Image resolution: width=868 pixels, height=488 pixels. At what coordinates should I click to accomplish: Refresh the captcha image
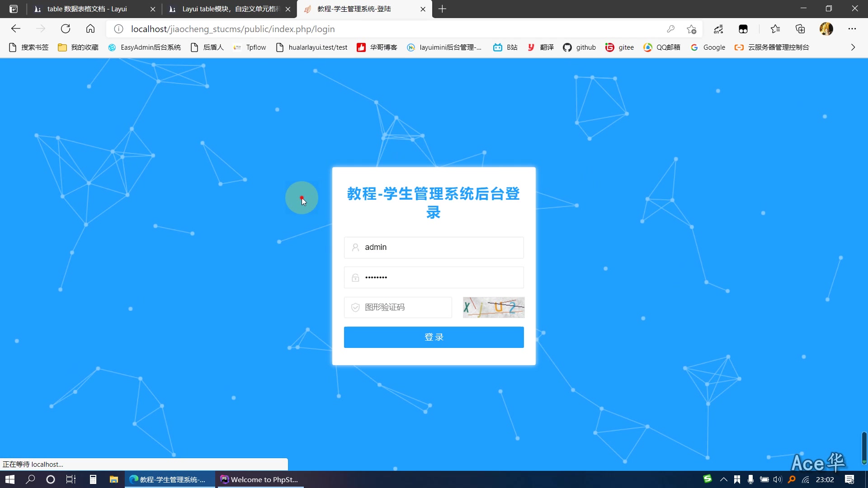494,307
